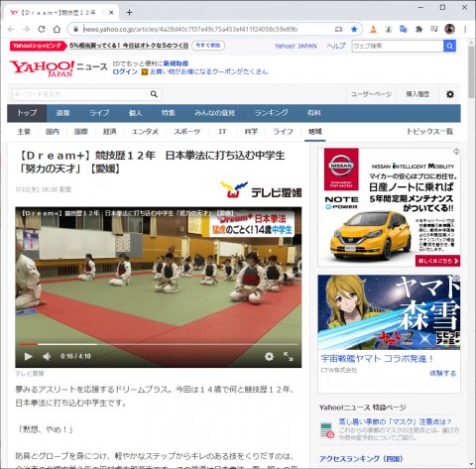This screenshot has width=476, height=469.
Task: Select the ランキング tab
Action: click(271, 113)
